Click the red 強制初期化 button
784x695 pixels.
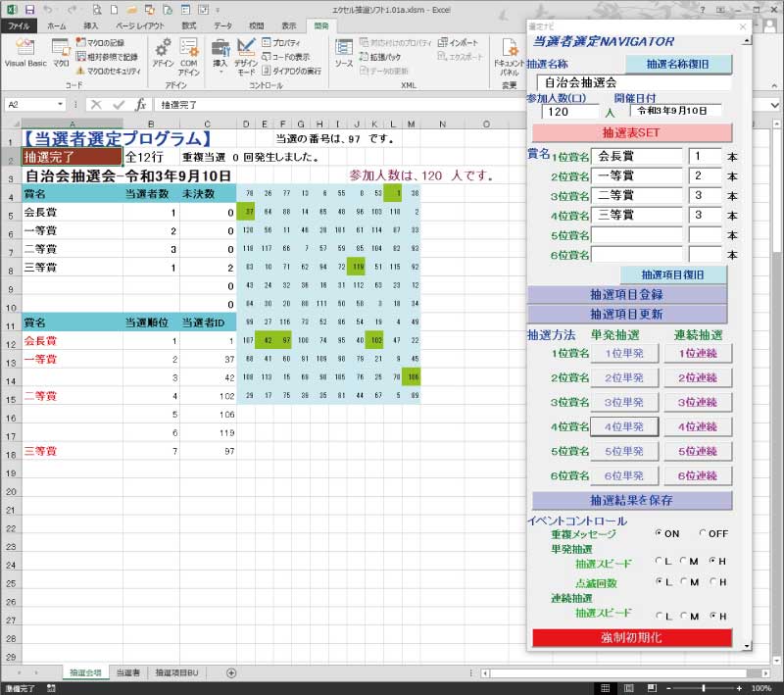[632, 637]
